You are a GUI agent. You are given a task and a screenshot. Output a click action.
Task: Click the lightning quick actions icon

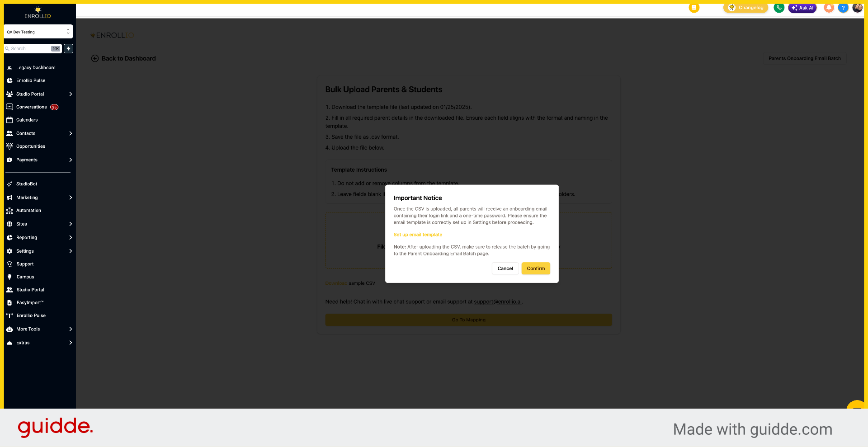pyautogui.click(x=68, y=48)
